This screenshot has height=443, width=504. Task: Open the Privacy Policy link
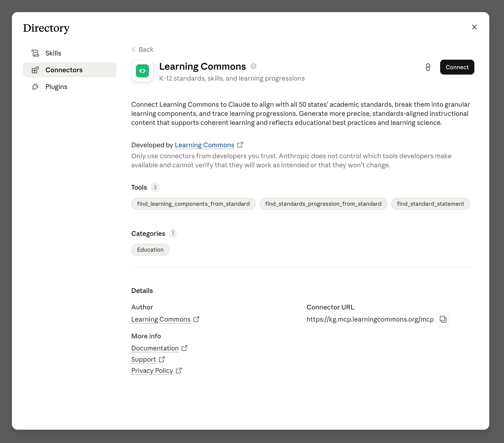point(152,371)
